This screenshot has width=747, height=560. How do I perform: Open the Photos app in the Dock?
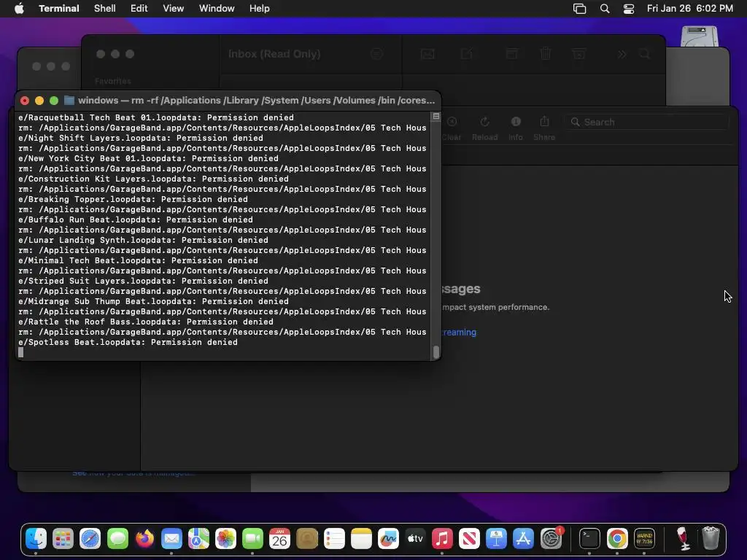(x=226, y=539)
